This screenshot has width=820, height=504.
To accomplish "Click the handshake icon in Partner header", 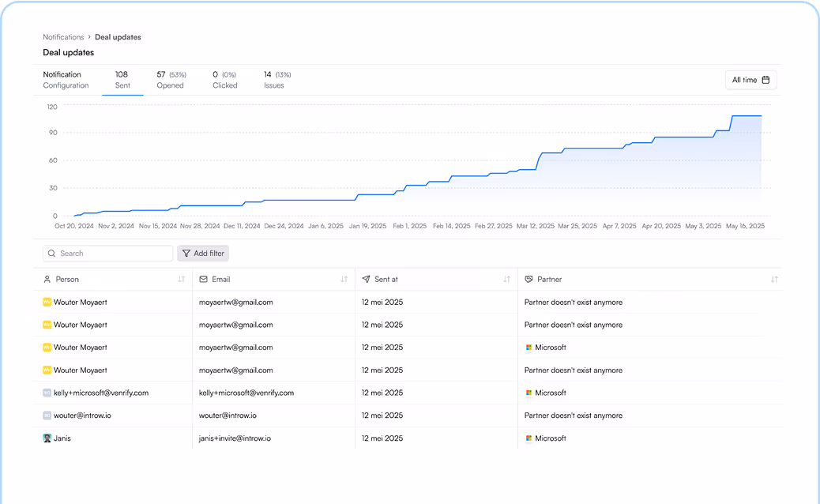I will [528, 279].
